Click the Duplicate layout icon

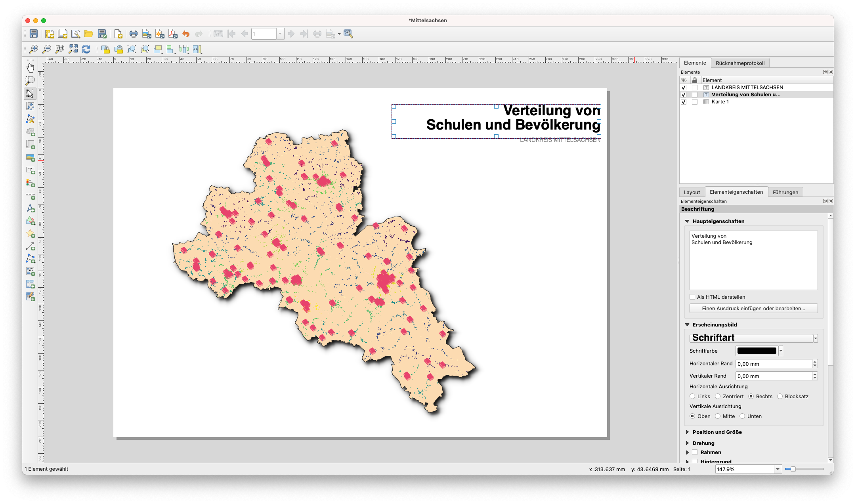[63, 34]
